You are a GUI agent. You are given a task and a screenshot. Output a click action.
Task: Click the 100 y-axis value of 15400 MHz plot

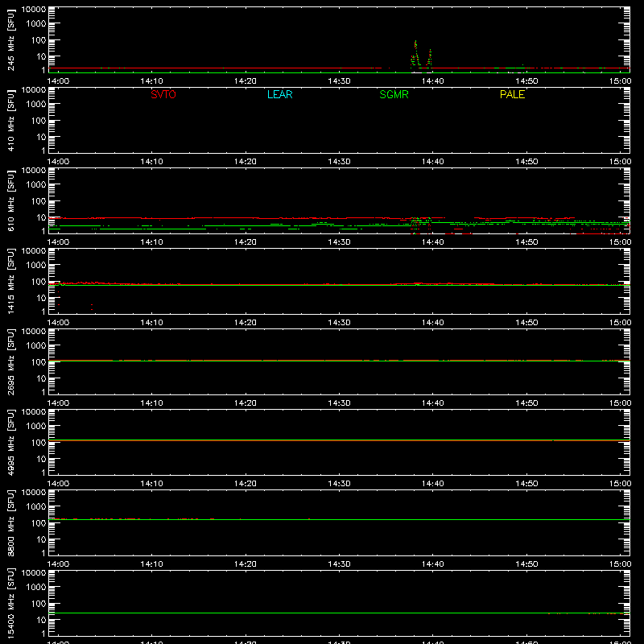click(39, 604)
